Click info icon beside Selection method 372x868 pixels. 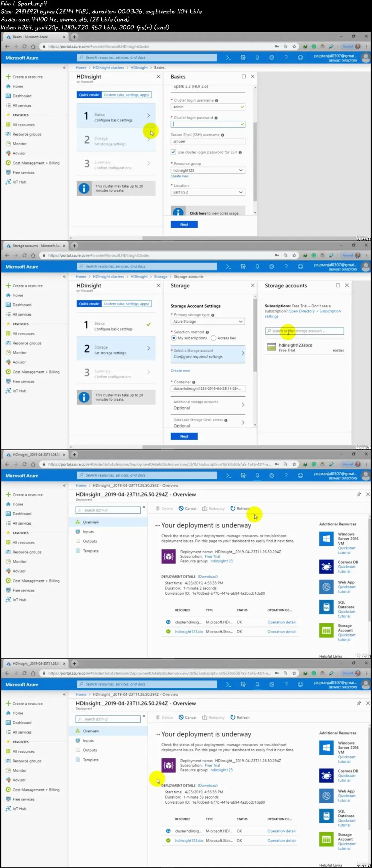(x=207, y=332)
